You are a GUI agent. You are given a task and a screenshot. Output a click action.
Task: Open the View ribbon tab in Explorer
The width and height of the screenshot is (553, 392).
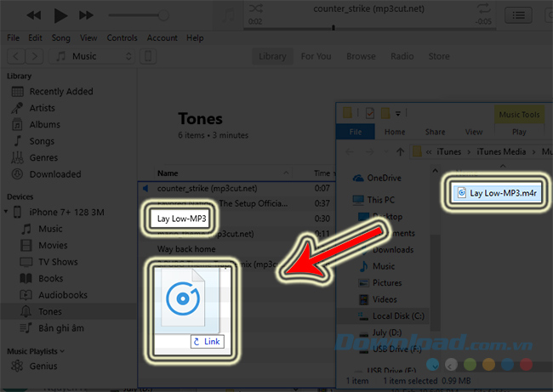(x=474, y=132)
